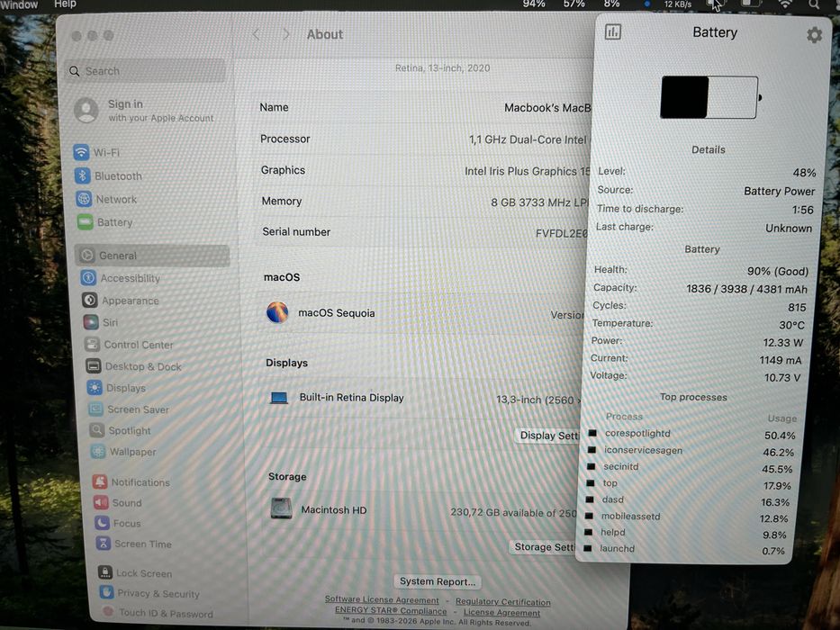Open Accessibility settings

point(121,278)
